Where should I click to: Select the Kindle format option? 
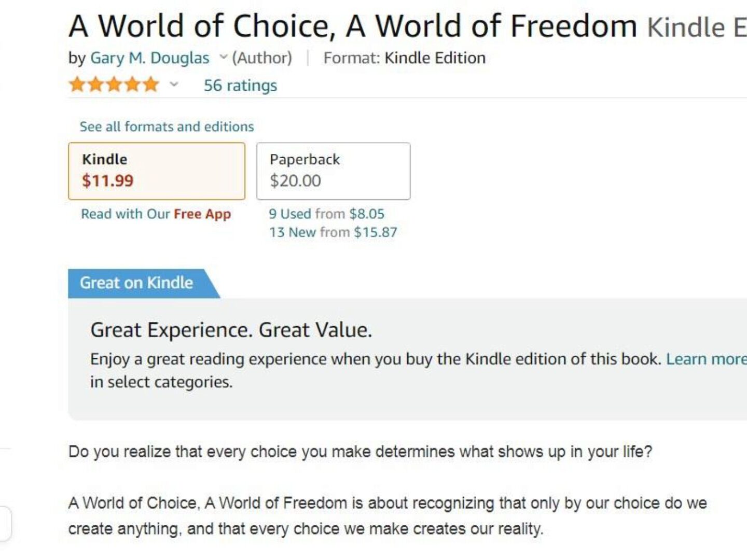[156, 171]
